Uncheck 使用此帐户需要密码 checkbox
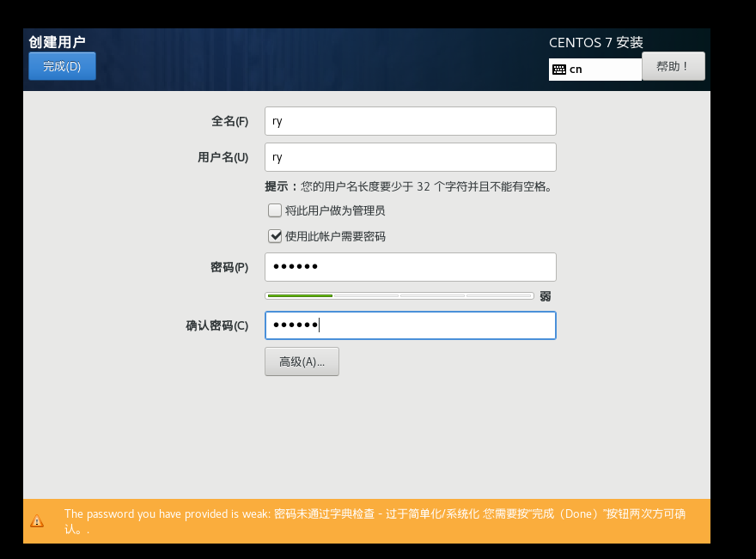 pyautogui.click(x=275, y=236)
